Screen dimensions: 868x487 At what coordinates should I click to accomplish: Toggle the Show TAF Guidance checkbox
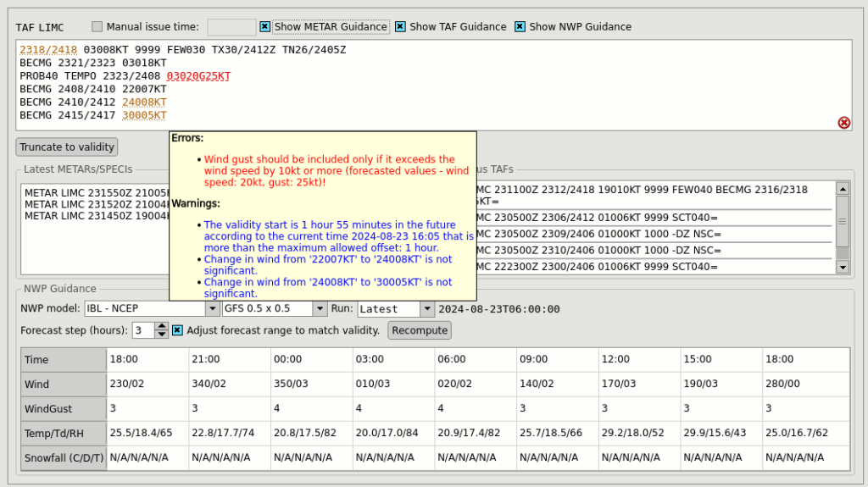[401, 27]
